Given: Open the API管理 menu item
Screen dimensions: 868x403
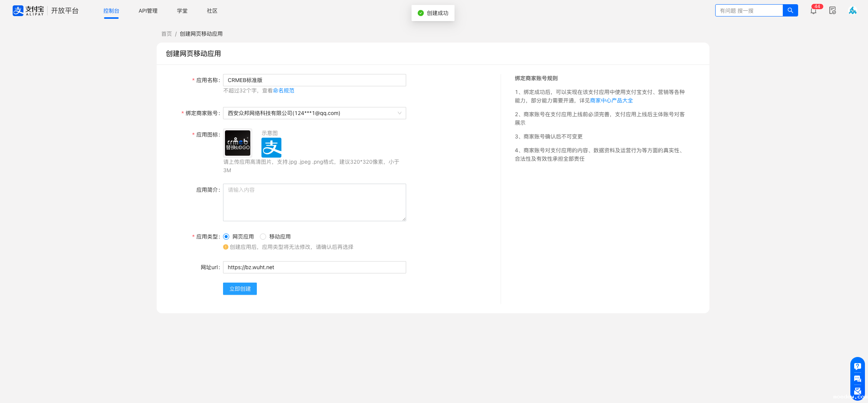Looking at the screenshot, I should [148, 11].
